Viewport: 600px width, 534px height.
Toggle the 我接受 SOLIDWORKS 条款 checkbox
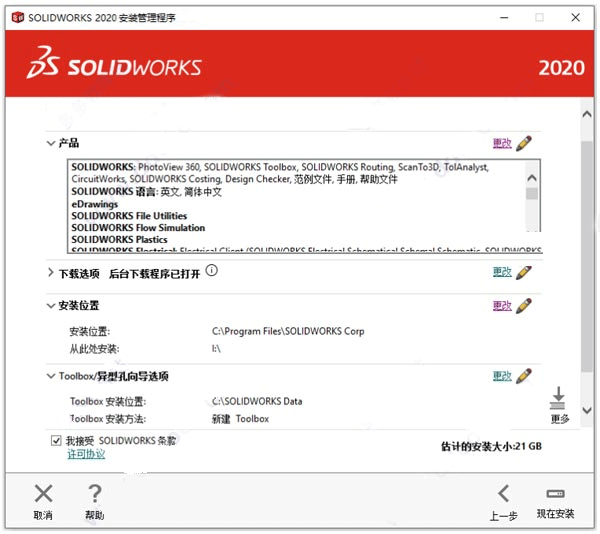coord(56,441)
